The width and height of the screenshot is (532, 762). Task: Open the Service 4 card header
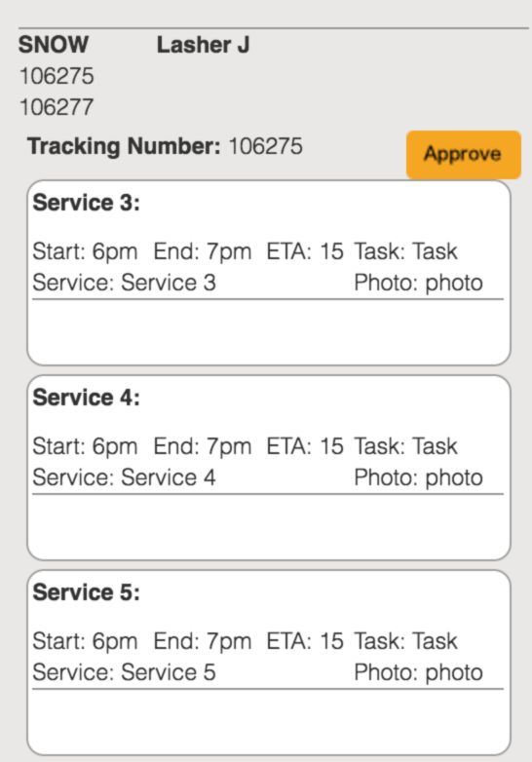pyautogui.click(x=87, y=398)
